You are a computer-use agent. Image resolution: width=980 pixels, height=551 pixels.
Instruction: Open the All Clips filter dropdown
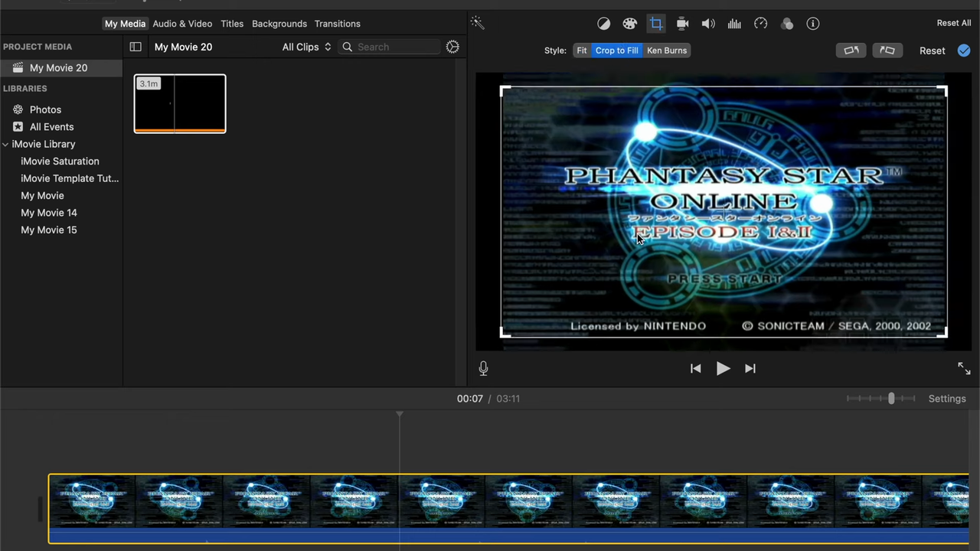pos(305,47)
